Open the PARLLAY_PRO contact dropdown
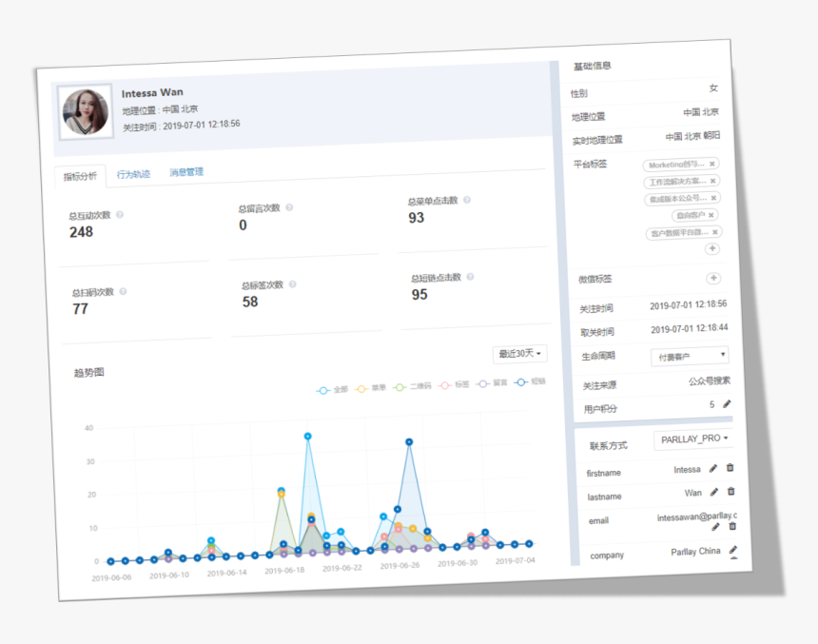The image size is (818, 644). [x=693, y=439]
